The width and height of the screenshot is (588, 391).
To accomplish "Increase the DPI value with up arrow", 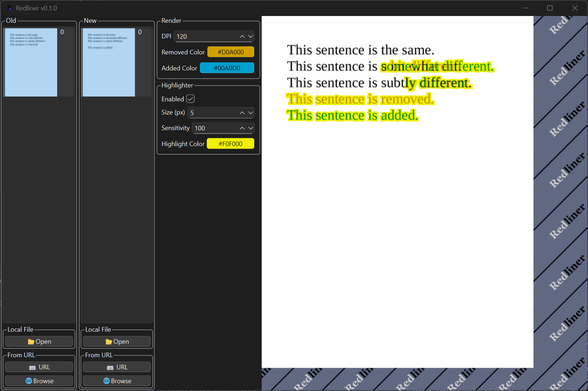I will point(242,37).
